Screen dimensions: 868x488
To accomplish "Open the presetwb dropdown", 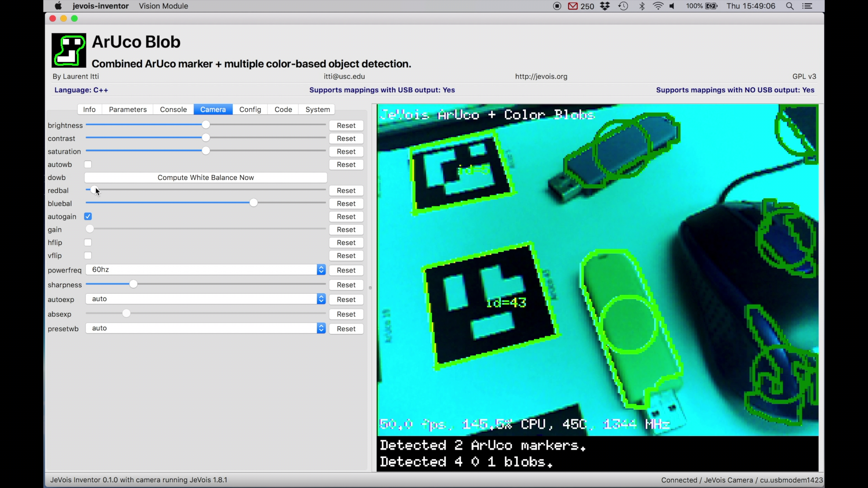I will point(206,328).
